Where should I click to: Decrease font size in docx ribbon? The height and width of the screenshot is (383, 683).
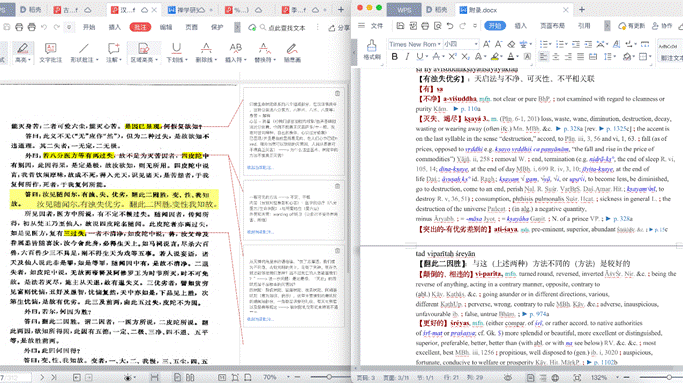pyautogui.click(x=499, y=44)
